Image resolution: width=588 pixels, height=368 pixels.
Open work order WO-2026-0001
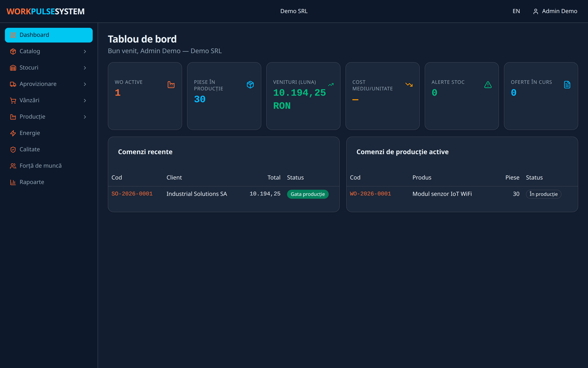click(370, 194)
